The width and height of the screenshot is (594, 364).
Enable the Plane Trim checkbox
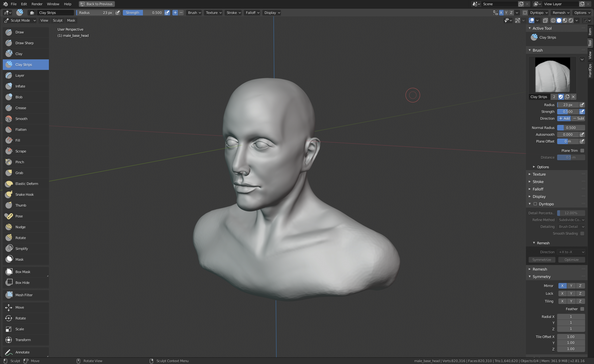[582, 151]
